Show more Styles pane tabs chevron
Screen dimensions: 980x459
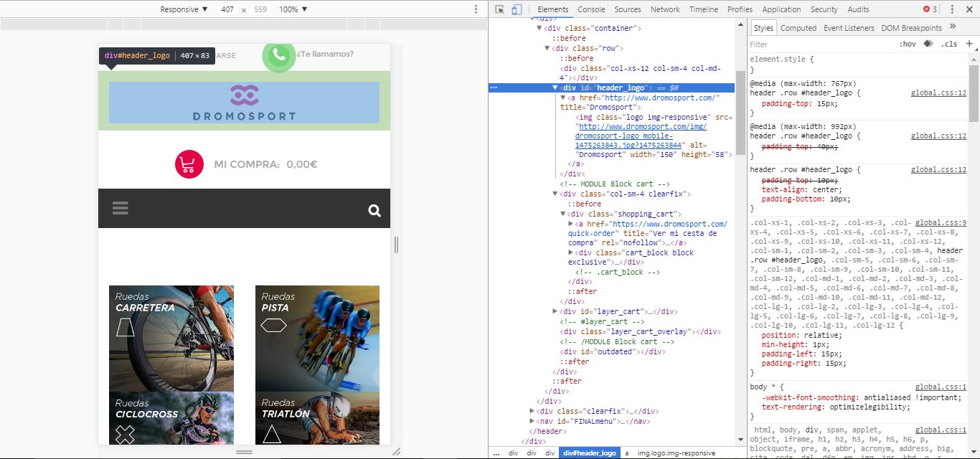coord(953,27)
